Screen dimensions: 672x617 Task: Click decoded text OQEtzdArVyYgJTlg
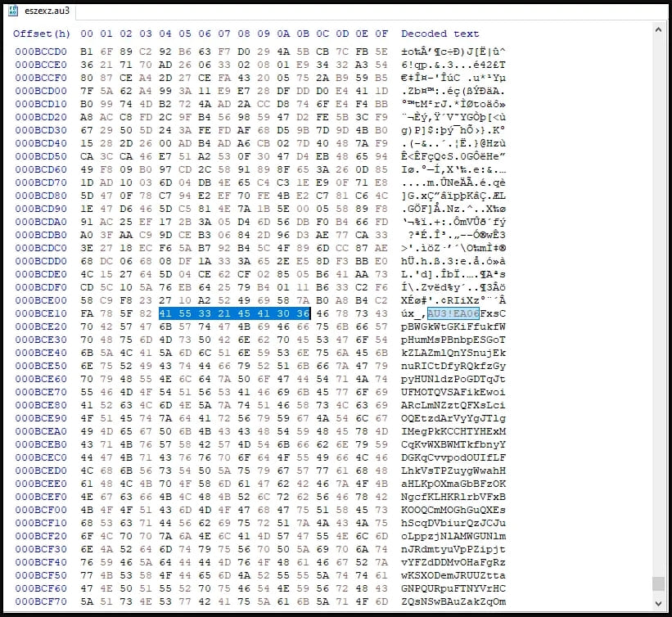453,418
